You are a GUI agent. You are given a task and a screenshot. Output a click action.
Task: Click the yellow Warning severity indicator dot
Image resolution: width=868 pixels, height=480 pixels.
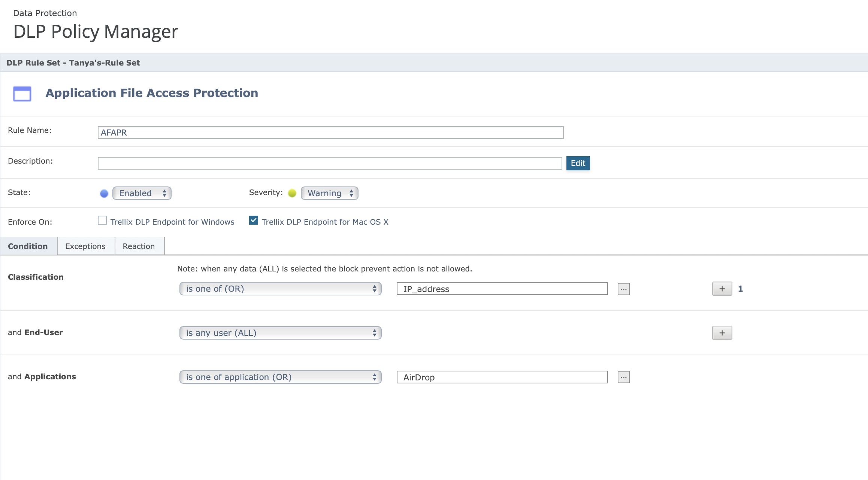coord(292,193)
